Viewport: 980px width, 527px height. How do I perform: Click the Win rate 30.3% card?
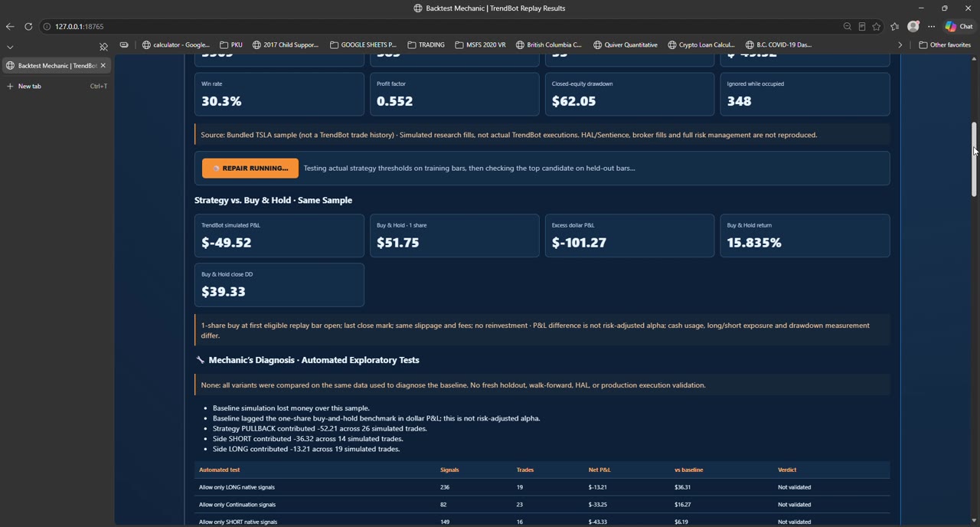(279, 93)
